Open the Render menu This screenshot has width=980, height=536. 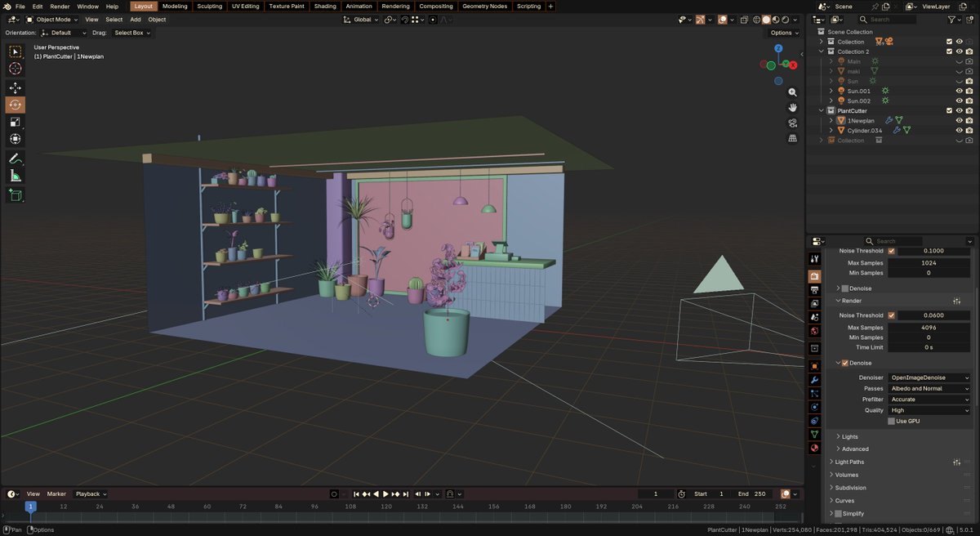point(60,6)
